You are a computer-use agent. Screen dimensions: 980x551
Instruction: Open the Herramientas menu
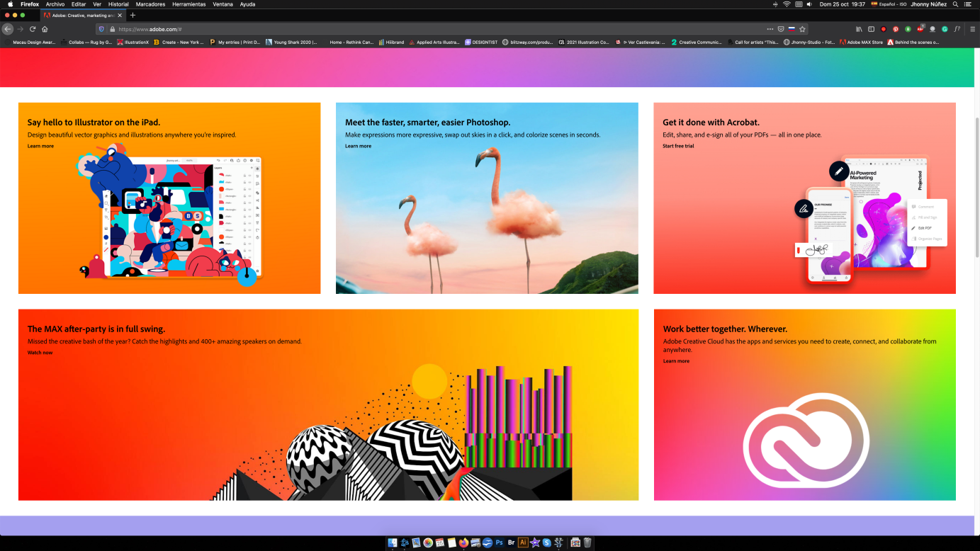click(x=188, y=4)
